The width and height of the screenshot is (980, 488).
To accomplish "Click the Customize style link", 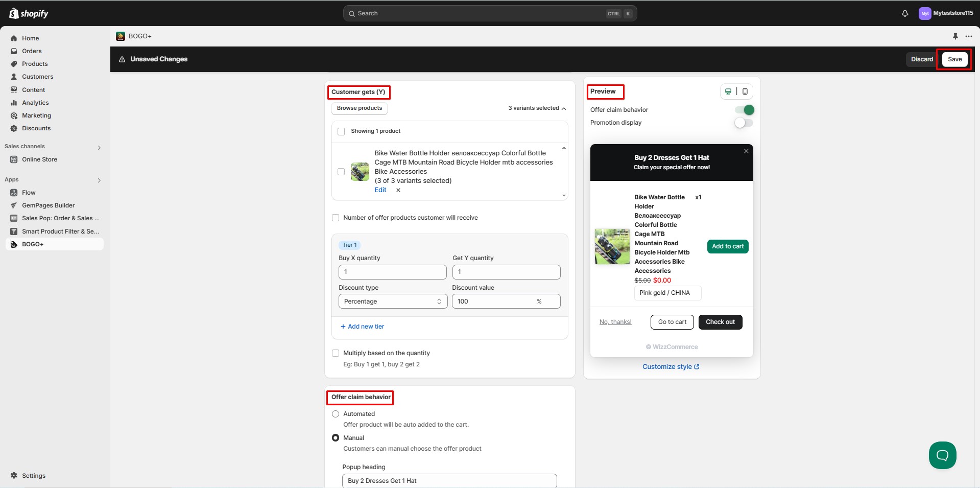I will click(x=671, y=367).
